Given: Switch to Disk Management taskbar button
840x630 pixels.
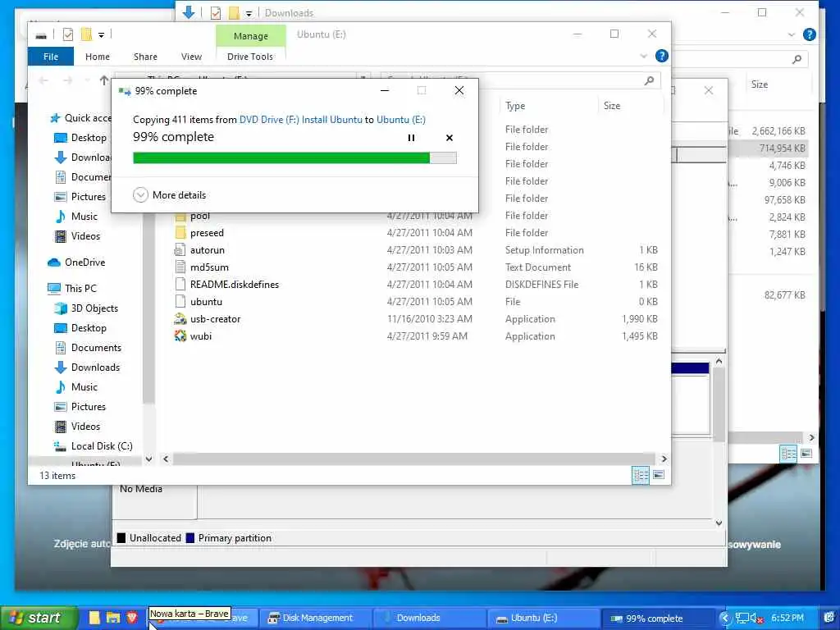Looking at the screenshot, I should [x=315, y=618].
